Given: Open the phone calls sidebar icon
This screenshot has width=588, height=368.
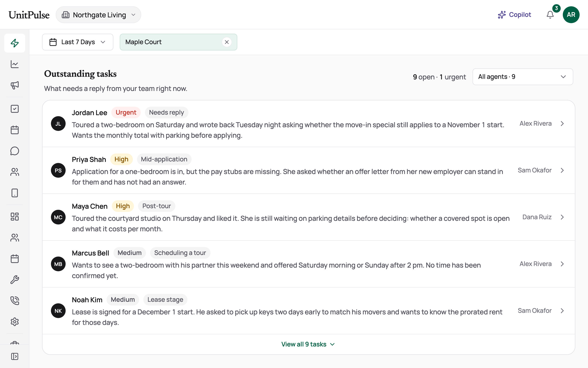Looking at the screenshot, I should click(15, 301).
